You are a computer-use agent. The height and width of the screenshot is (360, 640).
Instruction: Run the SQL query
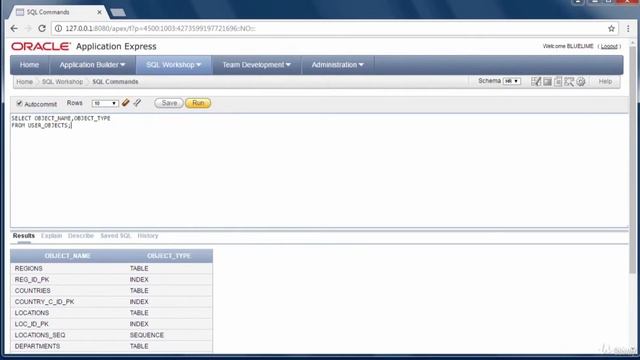198,103
